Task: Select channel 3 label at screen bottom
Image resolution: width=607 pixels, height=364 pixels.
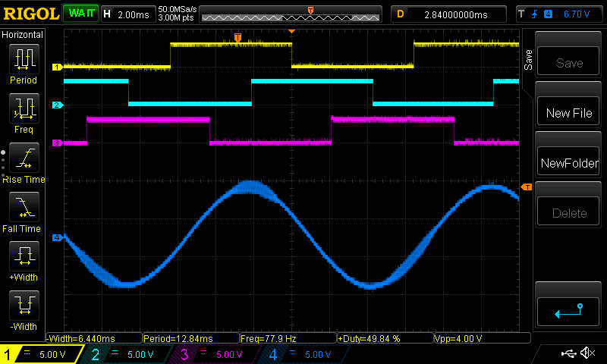Action: [x=184, y=354]
